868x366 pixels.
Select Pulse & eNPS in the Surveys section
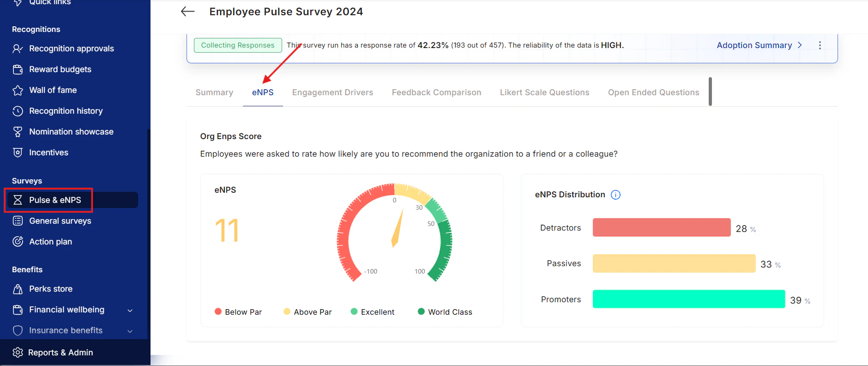(72, 200)
